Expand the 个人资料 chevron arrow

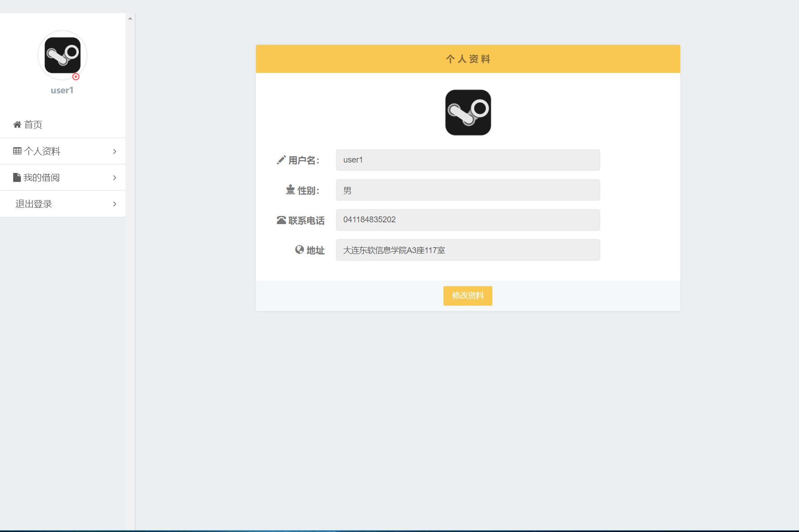click(115, 151)
